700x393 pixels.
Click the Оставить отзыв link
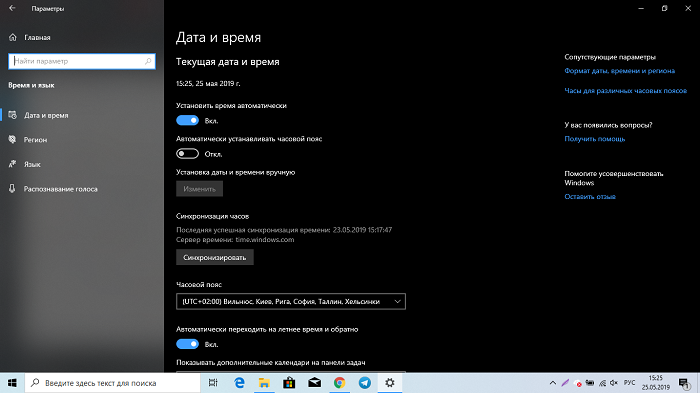(590, 196)
